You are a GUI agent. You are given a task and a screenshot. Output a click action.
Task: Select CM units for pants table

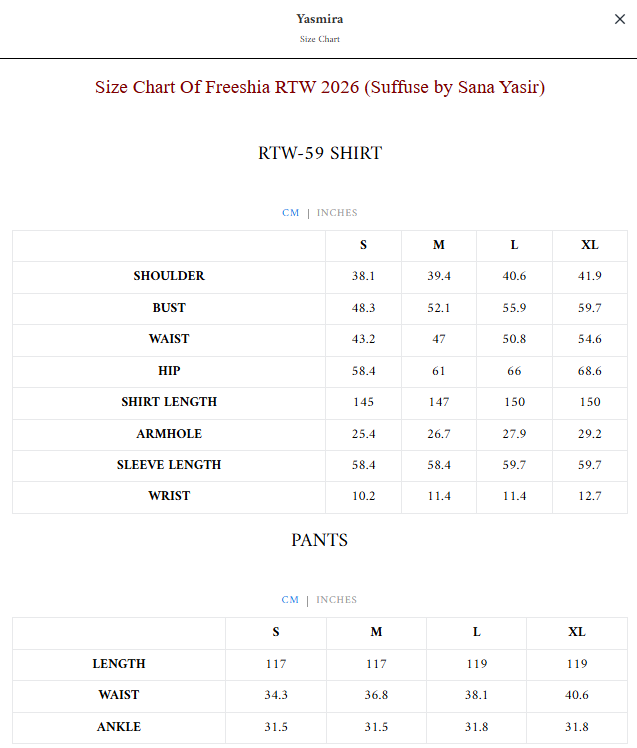point(290,600)
